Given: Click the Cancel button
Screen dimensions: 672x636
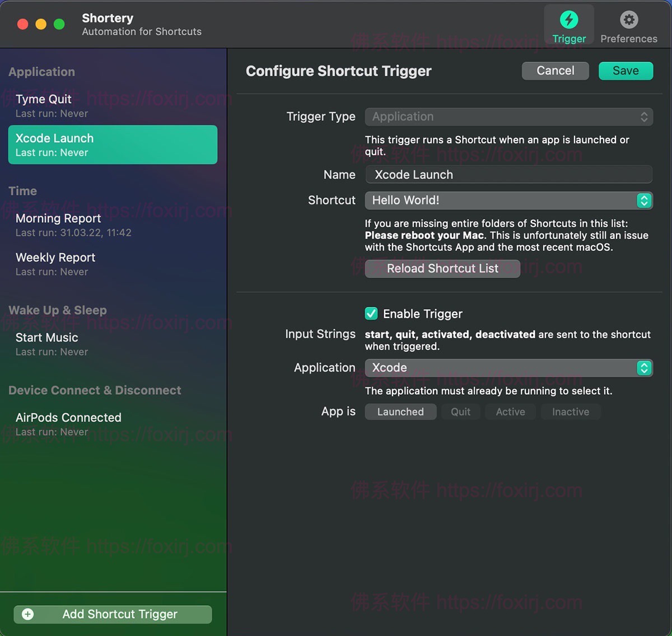Looking at the screenshot, I should click(x=555, y=71).
